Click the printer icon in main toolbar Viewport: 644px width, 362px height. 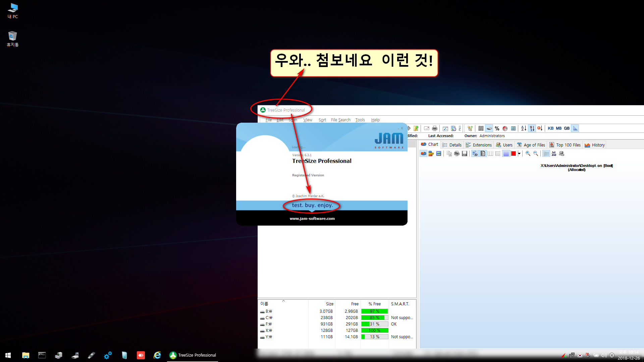[435, 128]
